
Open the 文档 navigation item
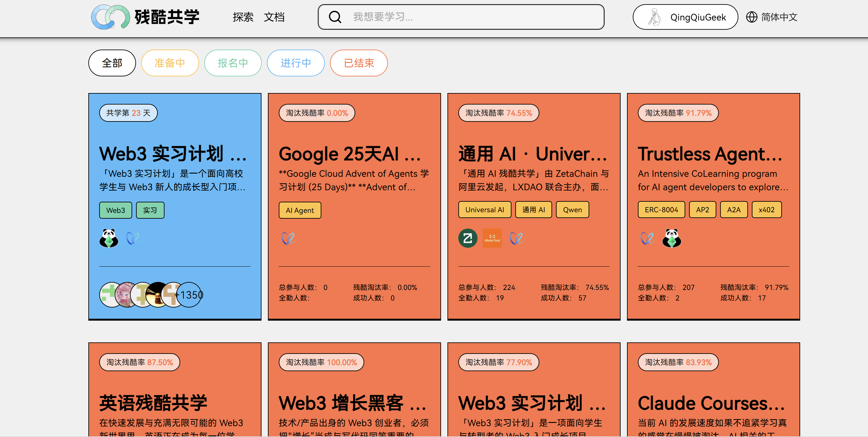(x=274, y=17)
